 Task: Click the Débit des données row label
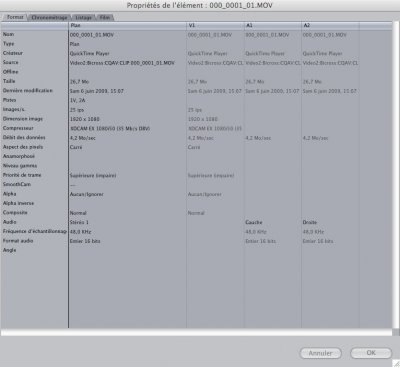point(24,137)
